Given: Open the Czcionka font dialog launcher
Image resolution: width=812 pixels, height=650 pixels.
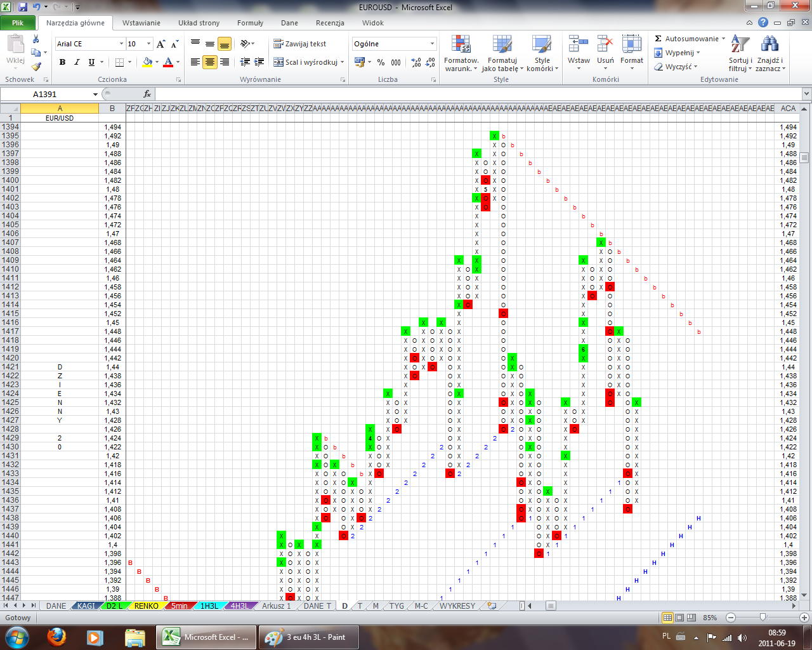Looking at the screenshot, I should (x=178, y=80).
